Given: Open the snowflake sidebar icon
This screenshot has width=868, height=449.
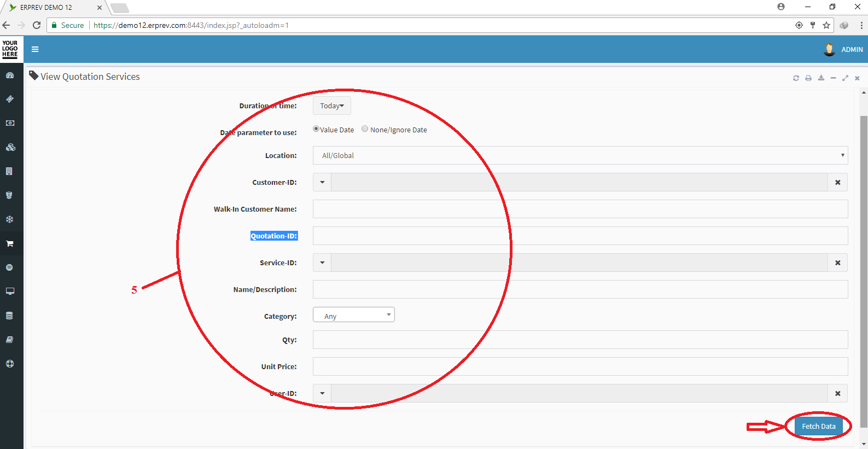Looking at the screenshot, I should click(10, 219).
